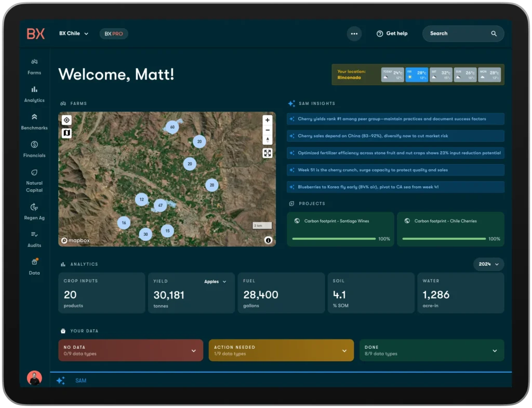Screen dimensions: 532x408
Task: Open Analytics from the sidebar
Action: (34, 89)
